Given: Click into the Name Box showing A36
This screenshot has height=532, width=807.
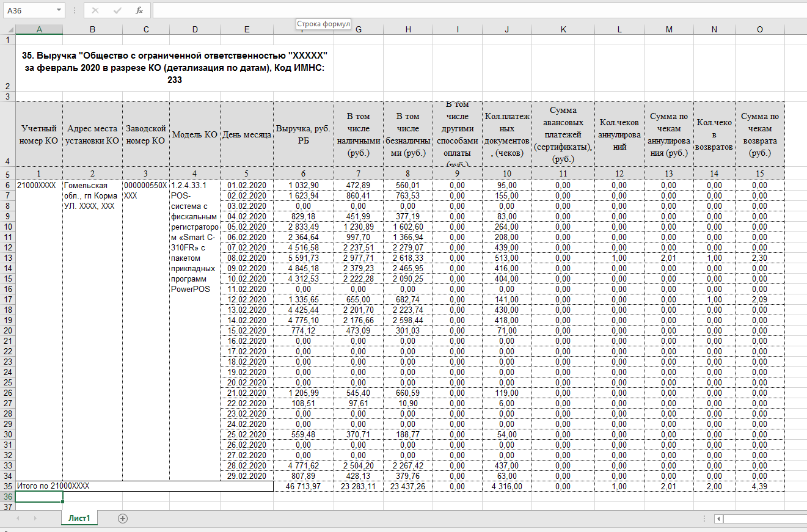Looking at the screenshot, I should (29, 10).
